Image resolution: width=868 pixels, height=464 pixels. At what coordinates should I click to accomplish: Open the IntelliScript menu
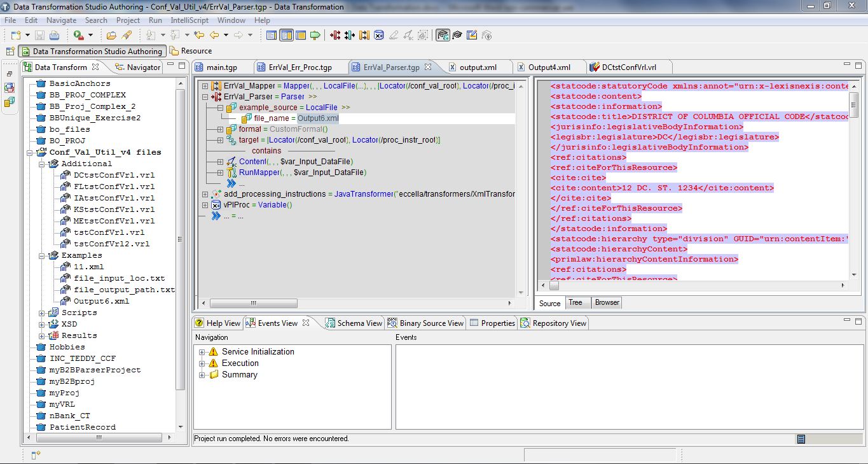point(189,20)
